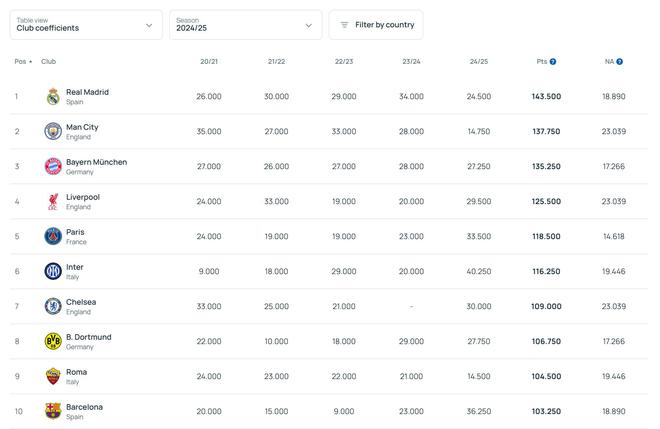660x429 pixels.
Task: Click the Chelsea club badge
Action: pos(53,306)
